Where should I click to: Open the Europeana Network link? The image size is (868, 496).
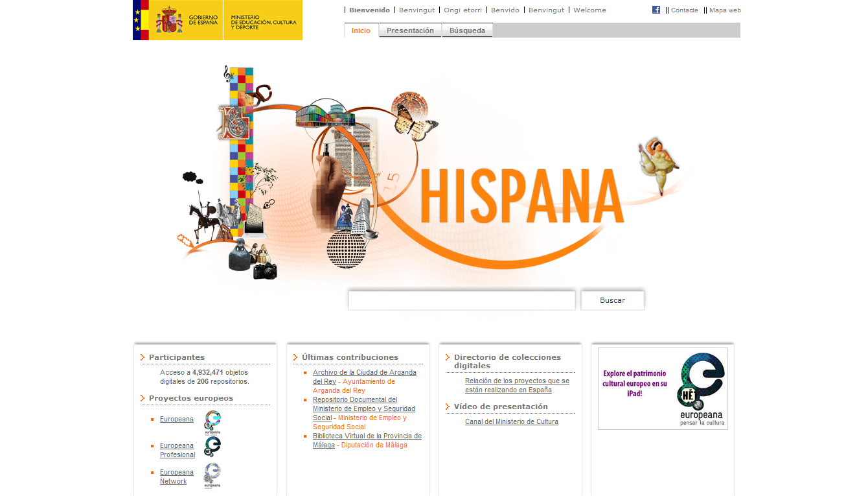(177, 477)
